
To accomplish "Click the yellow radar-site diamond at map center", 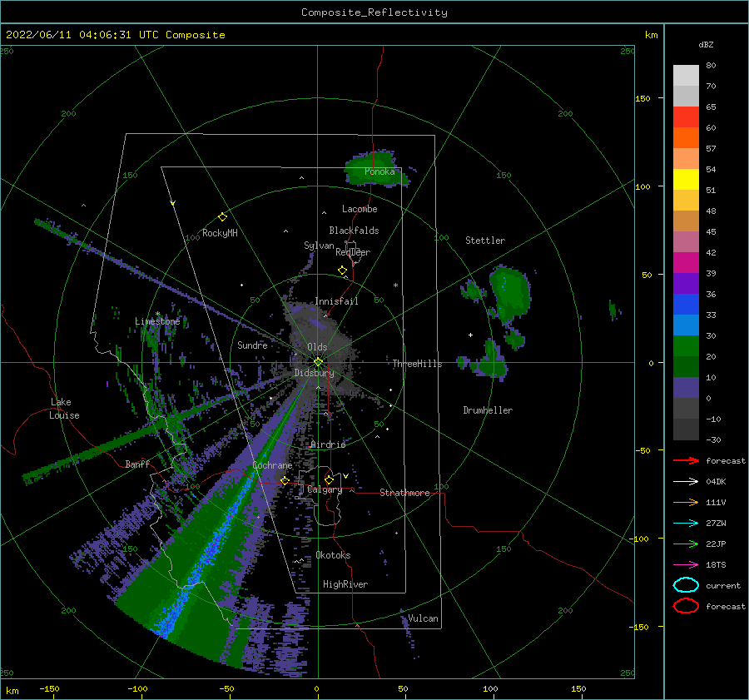I will click(318, 362).
